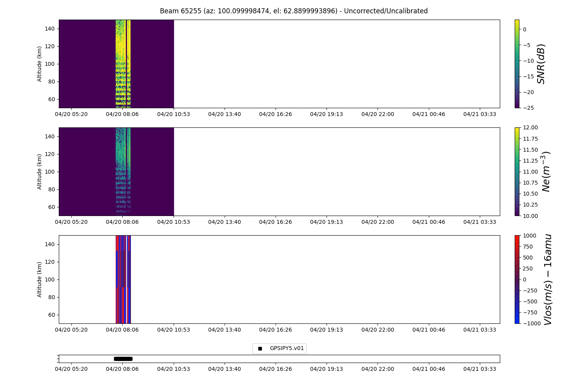588x392 pixels.
Task: Click the Altitude (km) label of Ne panel
Action: [40, 172]
